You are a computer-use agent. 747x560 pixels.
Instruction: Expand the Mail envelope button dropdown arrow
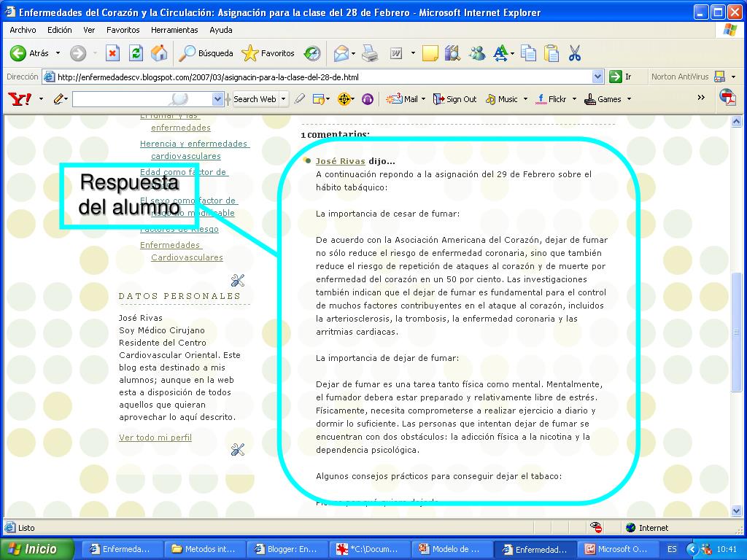tap(354, 53)
